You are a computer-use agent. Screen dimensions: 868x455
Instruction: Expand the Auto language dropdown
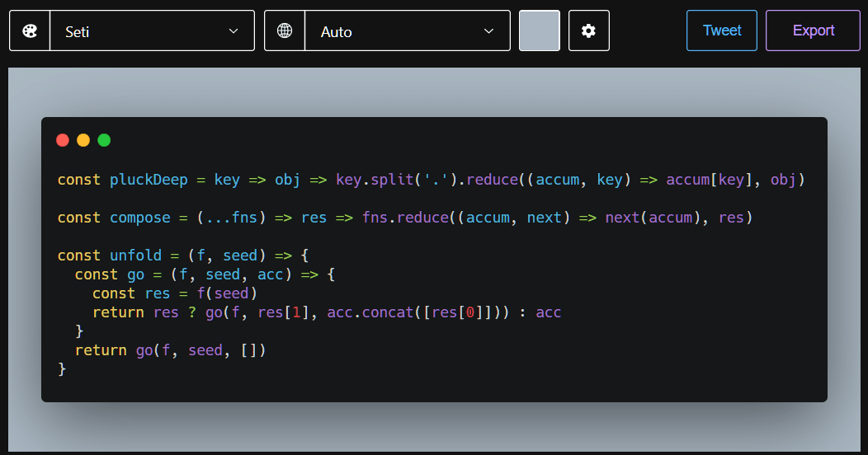408,31
